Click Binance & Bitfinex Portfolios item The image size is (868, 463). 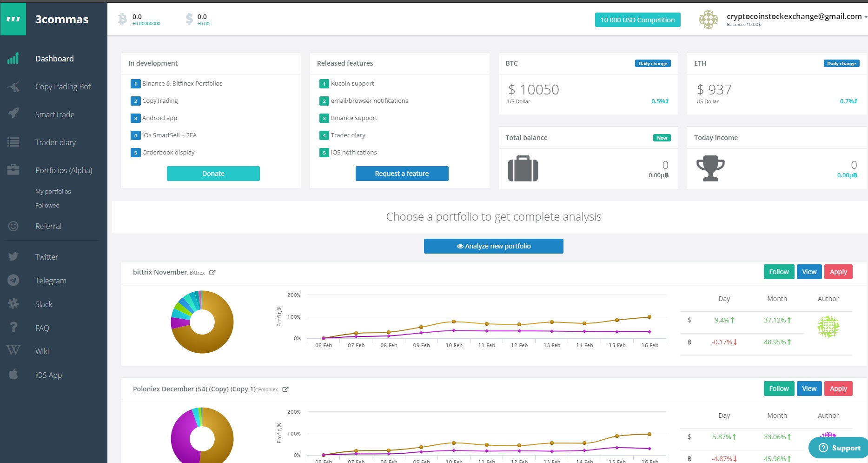pyautogui.click(x=182, y=84)
